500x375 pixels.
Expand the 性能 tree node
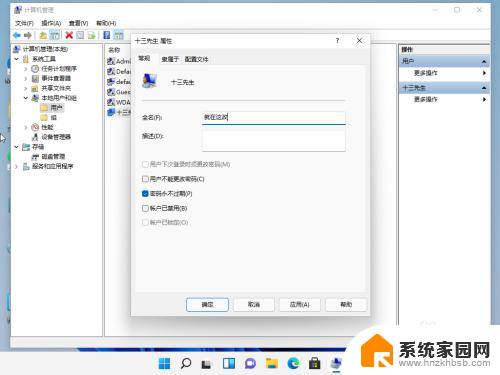click(26, 127)
